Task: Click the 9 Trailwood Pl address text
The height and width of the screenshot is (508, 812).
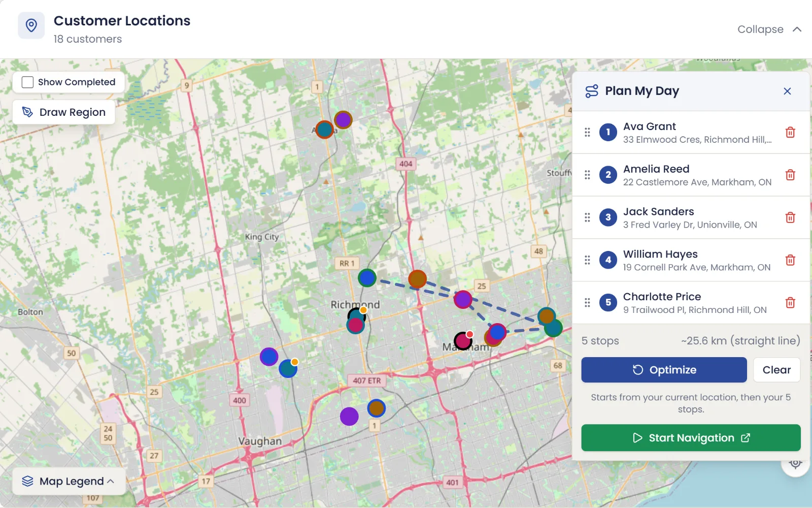Action: point(695,310)
